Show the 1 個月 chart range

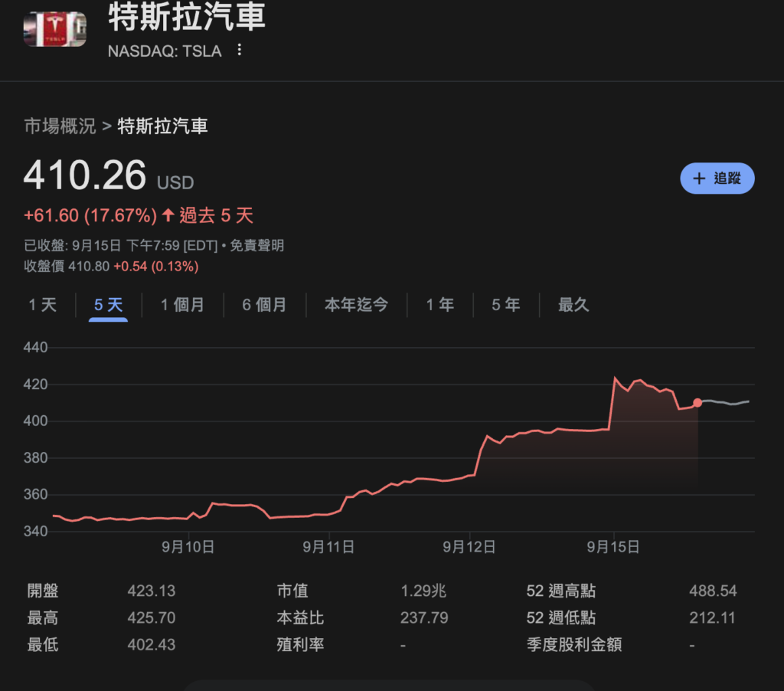point(182,305)
